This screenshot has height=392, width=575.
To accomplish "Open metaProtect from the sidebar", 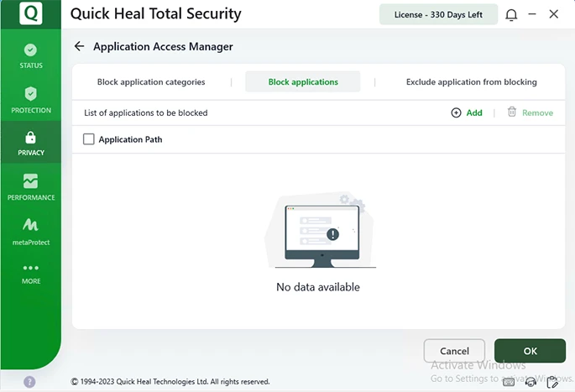I will pos(31,231).
